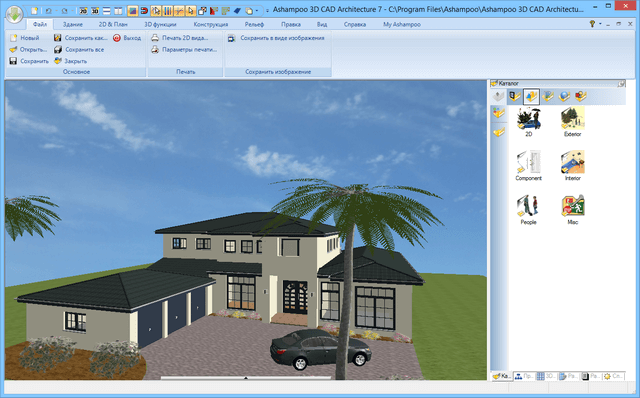Viewport: 640px width, 398px height.
Task: Open the Правка ribbon tab
Action: coord(291,24)
